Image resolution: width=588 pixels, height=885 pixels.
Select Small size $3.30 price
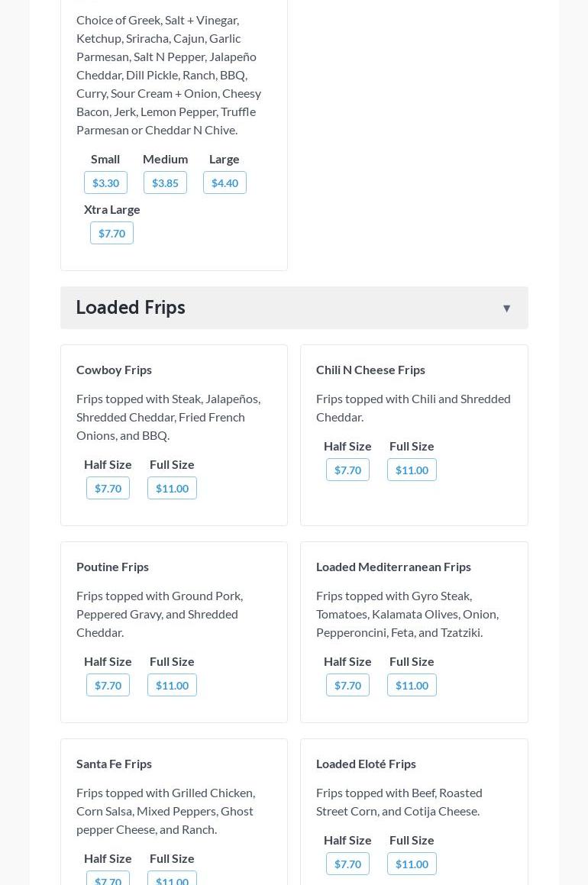pyautogui.click(x=105, y=182)
